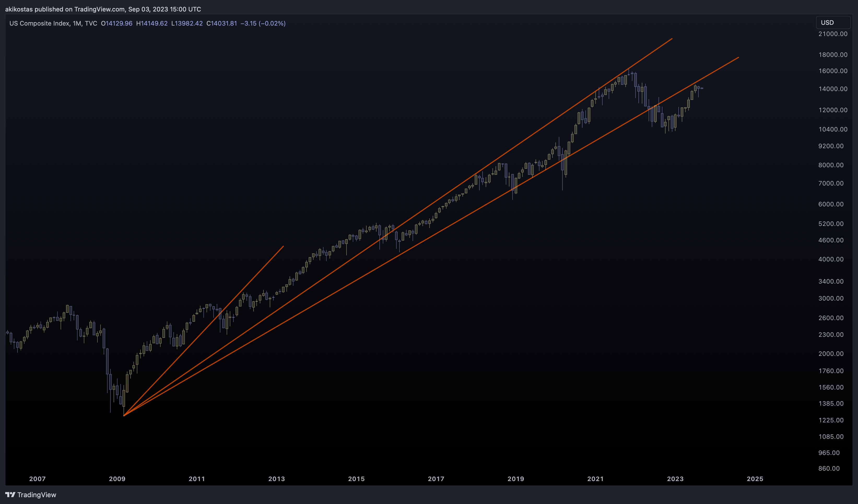
Task: Click the 4000.00 price axis label
Action: pos(831,259)
